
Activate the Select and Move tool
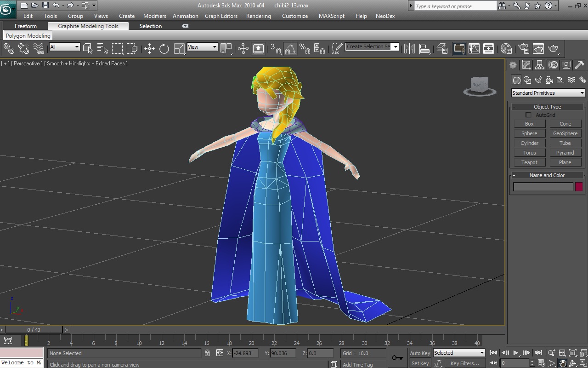149,48
